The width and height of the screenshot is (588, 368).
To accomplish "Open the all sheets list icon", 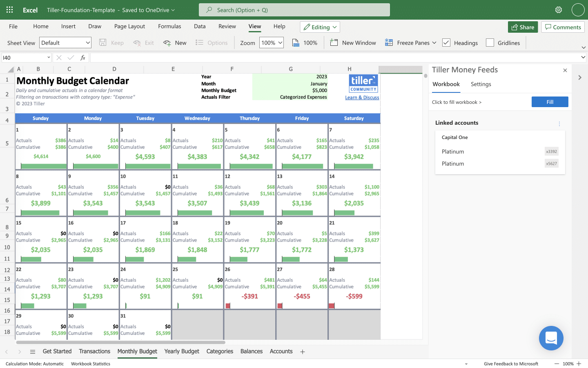I will [x=33, y=352].
